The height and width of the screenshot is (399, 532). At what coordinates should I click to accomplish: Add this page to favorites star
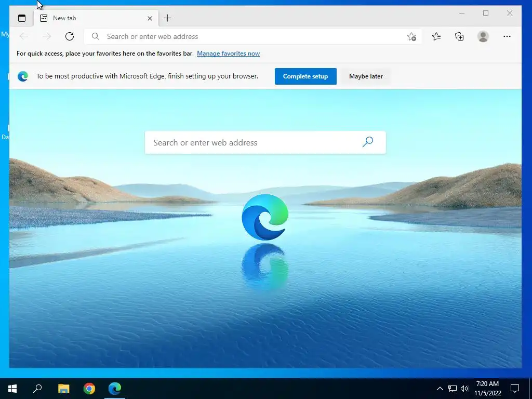[x=411, y=37]
